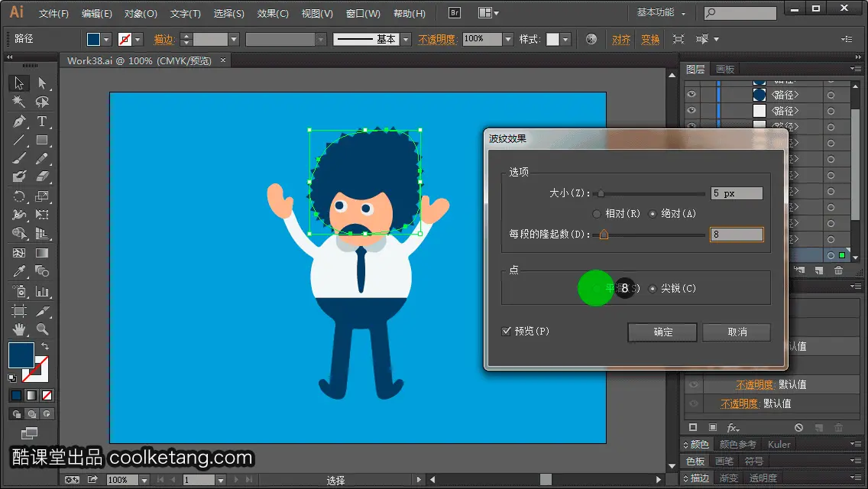Open Adobe Bridge with the Br icon
The height and width of the screenshot is (489, 868).
(x=455, y=13)
